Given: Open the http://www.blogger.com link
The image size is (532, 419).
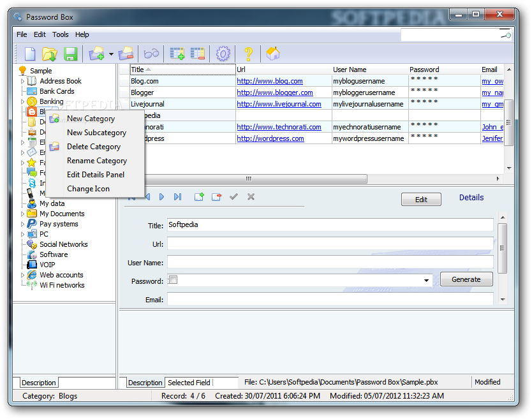Looking at the screenshot, I should [275, 92].
